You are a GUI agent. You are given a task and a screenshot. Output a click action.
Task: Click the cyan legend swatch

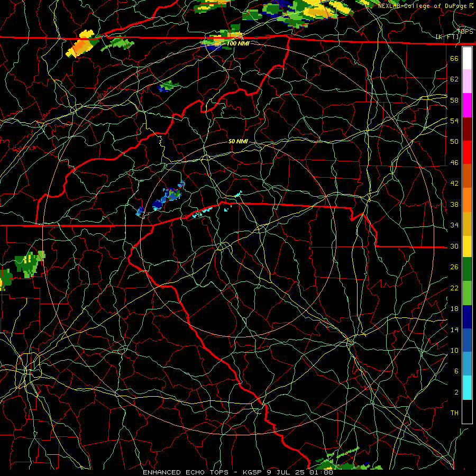point(467,388)
